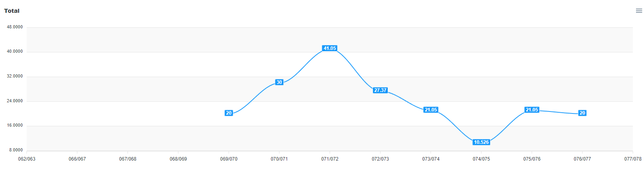Click the Total chart title
The width and height of the screenshot is (644, 177).
click(12, 11)
